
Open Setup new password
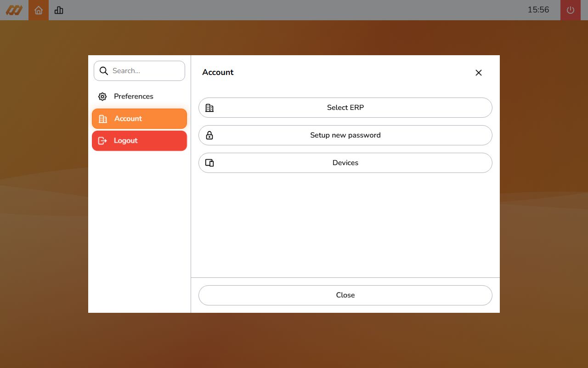[345, 135]
